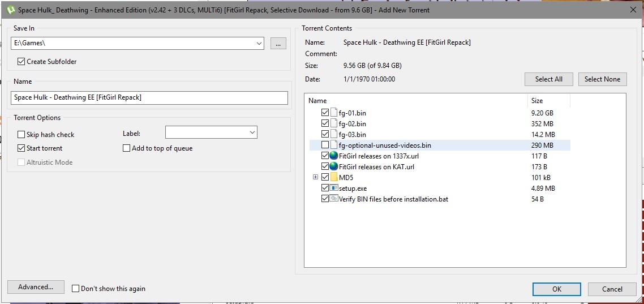Screen dimensions: 644x304
Task: Expand the MD5 folder tree node
Action: pyautogui.click(x=315, y=177)
